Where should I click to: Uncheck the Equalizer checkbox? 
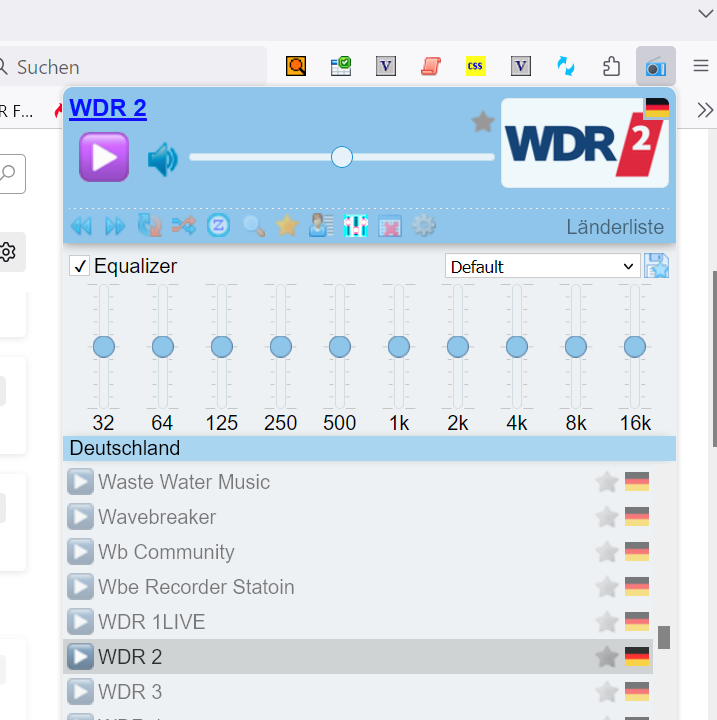(80, 266)
